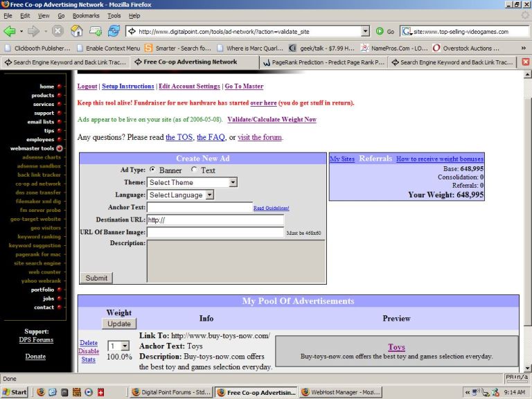Viewport: 532px width, 399px height.
Task: Click in the Anchor Text field
Action: [x=199, y=207]
